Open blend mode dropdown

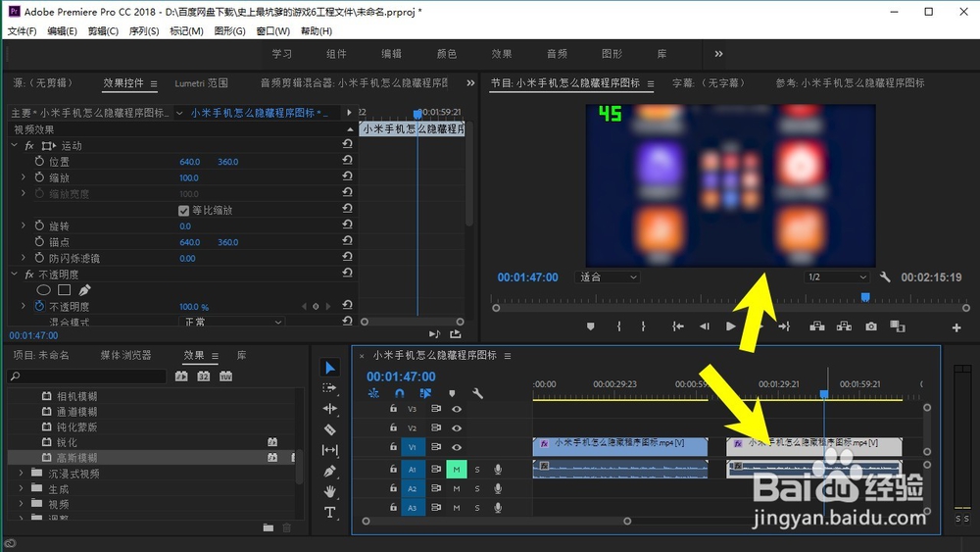click(232, 322)
